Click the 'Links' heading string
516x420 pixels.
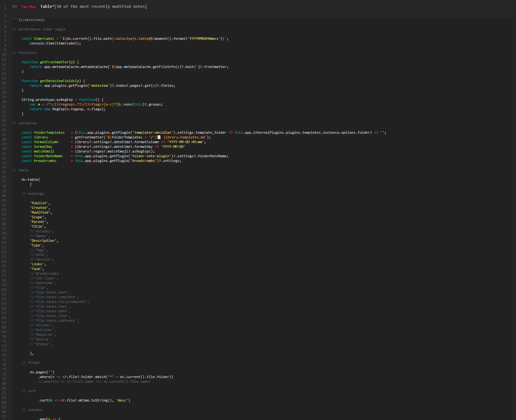(37, 264)
